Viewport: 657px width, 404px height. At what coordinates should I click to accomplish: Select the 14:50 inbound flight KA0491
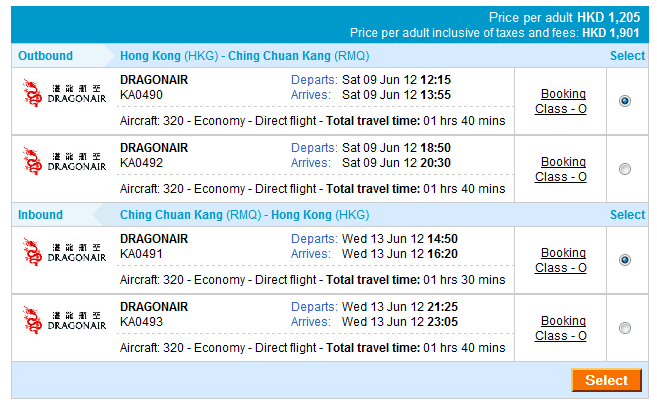tap(625, 260)
